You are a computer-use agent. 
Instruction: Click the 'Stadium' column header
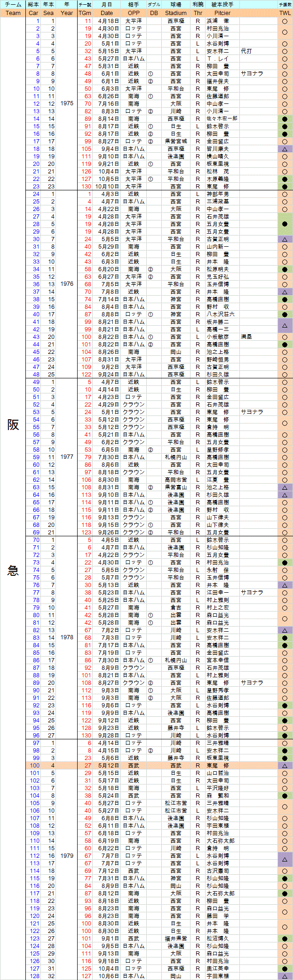pos(176,13)
